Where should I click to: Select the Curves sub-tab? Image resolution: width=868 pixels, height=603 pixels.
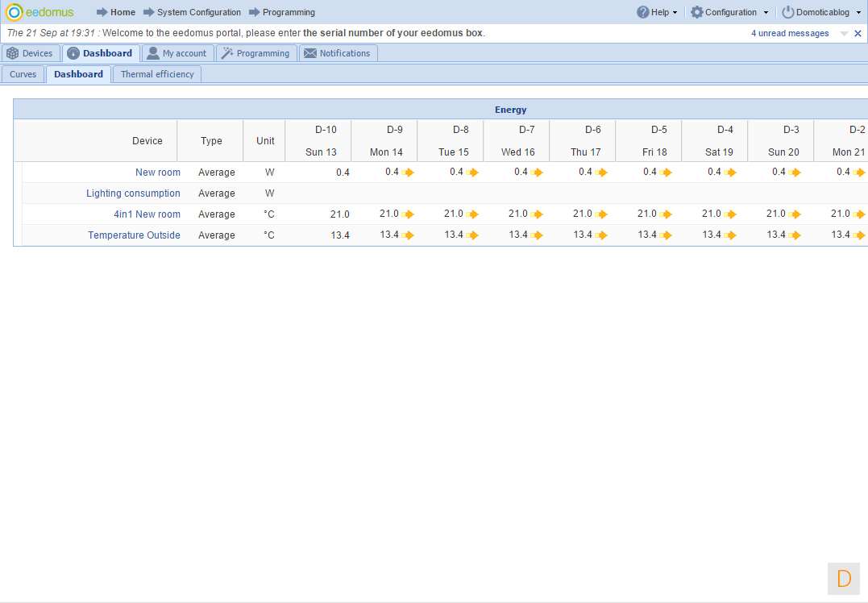click(x=23, y=74)
